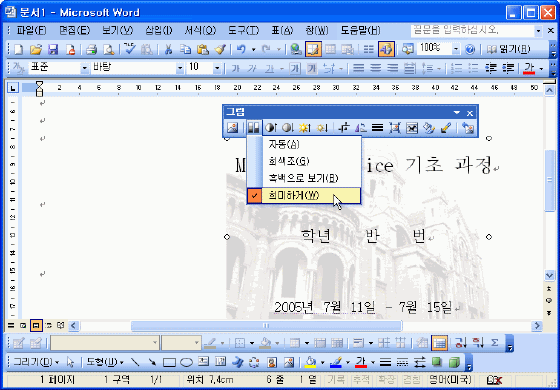The height and width of the screenshot is (390, 560).
Task: Expand the 바탕 font name dropdown
Action: 180,68
